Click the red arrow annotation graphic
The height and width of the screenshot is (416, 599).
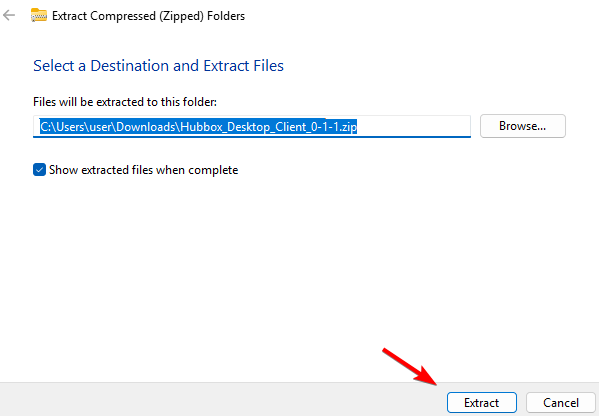[410, 366]
